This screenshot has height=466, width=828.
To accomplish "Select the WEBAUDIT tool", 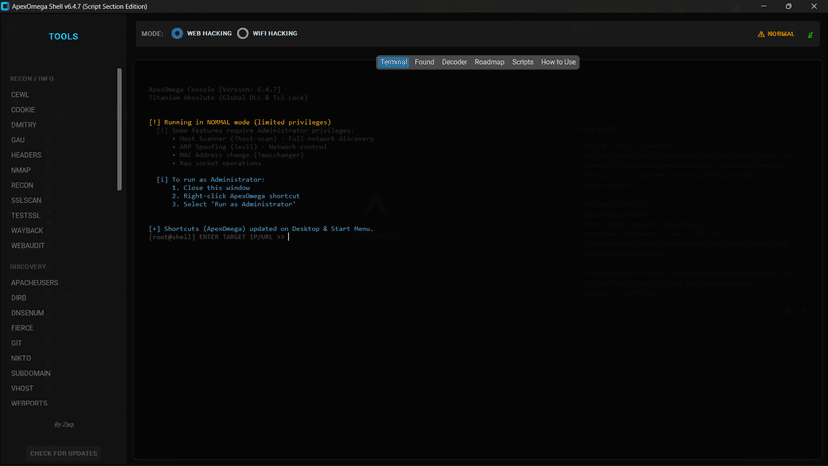I will (x=27, y=246).
